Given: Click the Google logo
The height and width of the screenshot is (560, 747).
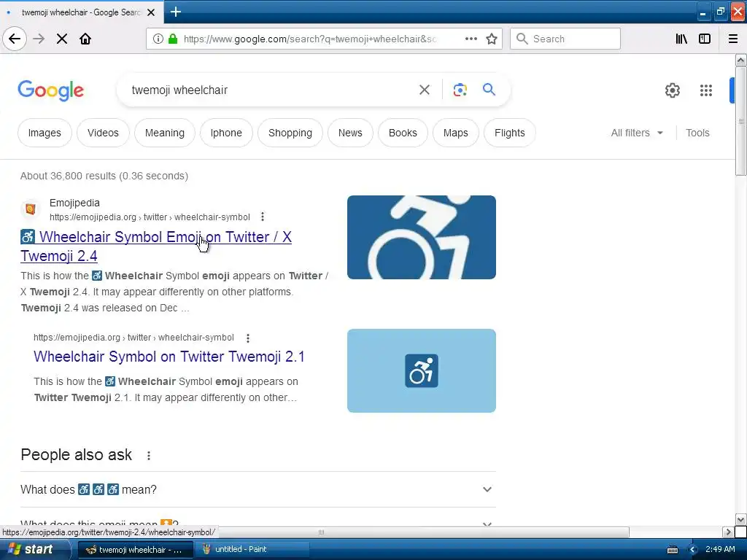Looking at the screenshot, I should [x=50, y=90].
